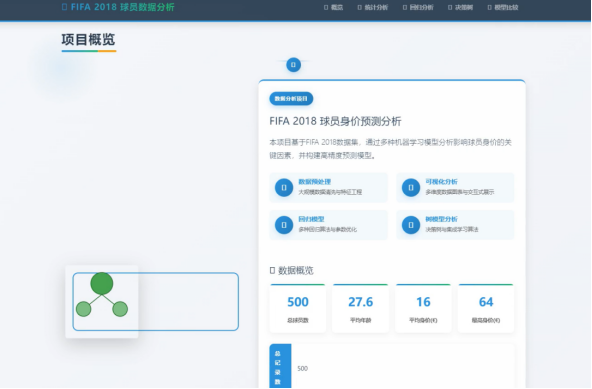The image size is (592, 389).
Task: Select the 回归模型 feature title
Action: pyautogui.click(x=311, y=219)
